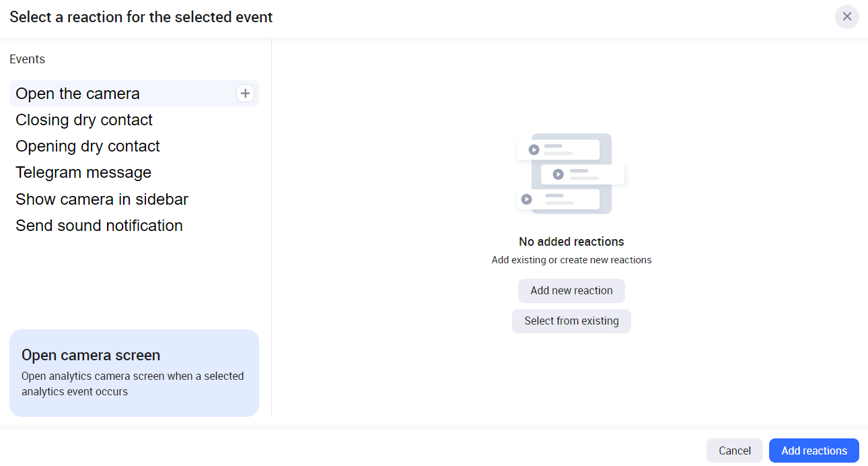The width and height of the screenshot is (868, 466).
Task: Confirm with the Add reactions button
Action: [x=813, y=451]
